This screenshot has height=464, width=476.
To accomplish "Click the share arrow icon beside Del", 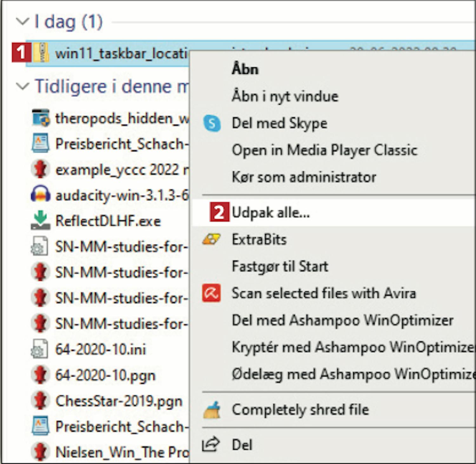I will pyautogui.click(x=211, y=444).
